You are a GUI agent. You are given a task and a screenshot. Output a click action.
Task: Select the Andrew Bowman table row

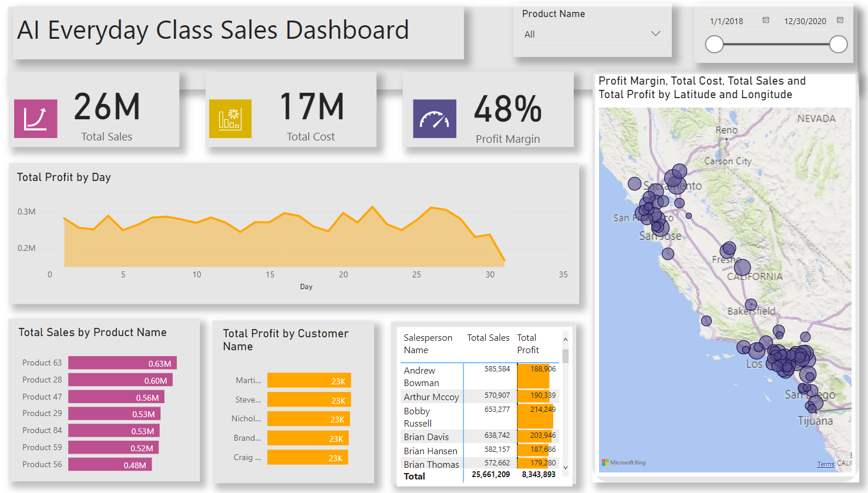pos(480,376)
